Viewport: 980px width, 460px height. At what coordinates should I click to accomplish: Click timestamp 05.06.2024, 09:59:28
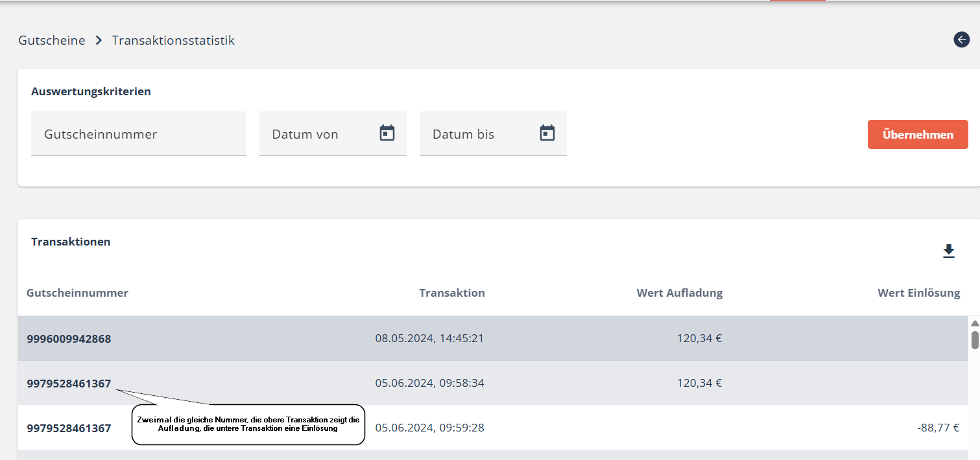coord(429,428)
